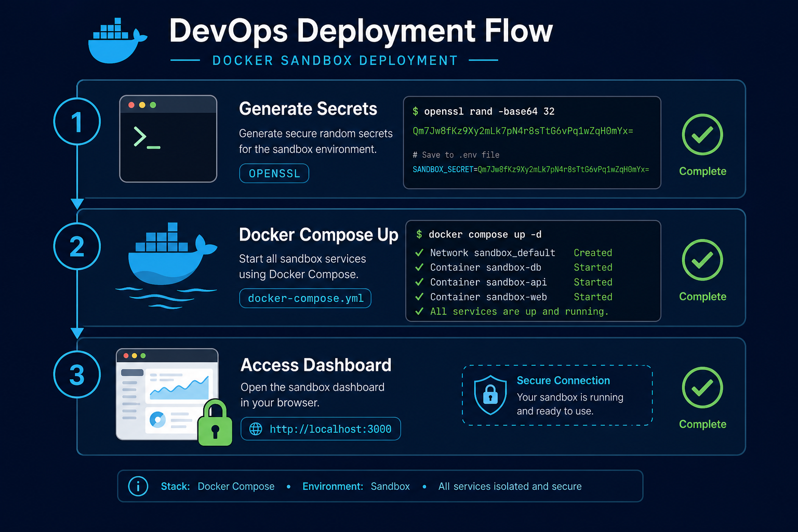Click the 'Environment:' label in the footer
Screen dimensions: 798x532
(332, 486)
